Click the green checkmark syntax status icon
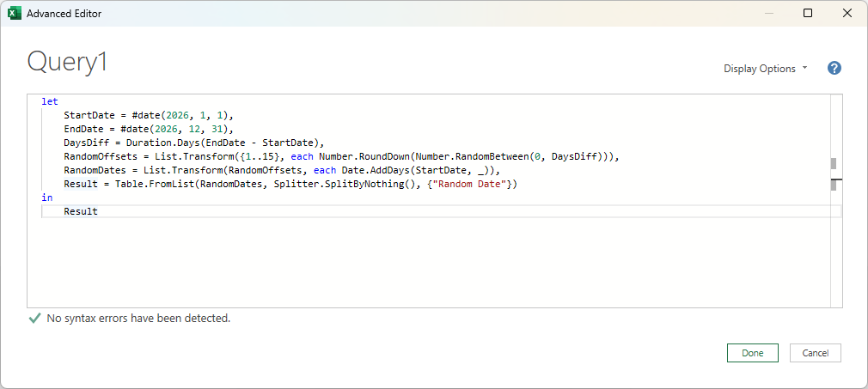 coord(35,319)
